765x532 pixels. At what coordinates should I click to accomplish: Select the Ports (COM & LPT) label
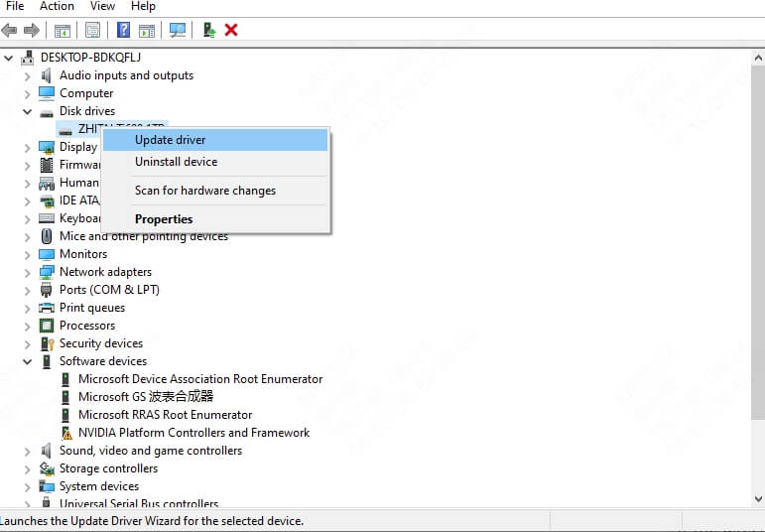109,290
